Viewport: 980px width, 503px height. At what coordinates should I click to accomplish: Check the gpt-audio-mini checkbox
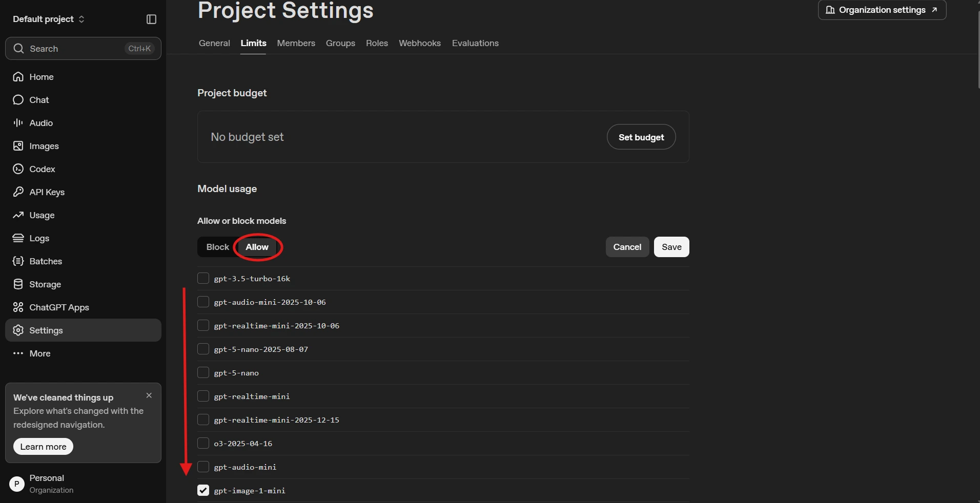click(x=203, y=467)
